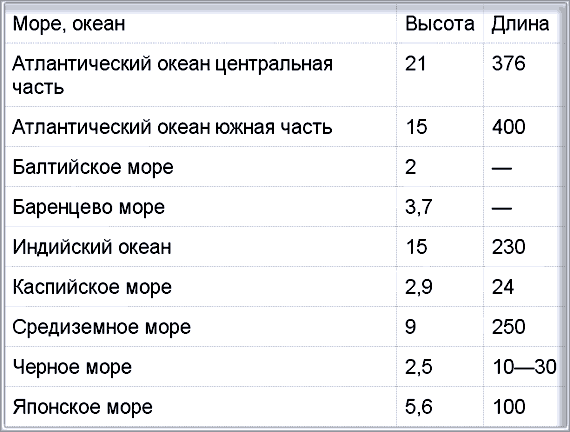The width and height of the screenshot is (570, 432).
Task: Click height value 21 for central Atlantic
Action: (x=415, y=63)
